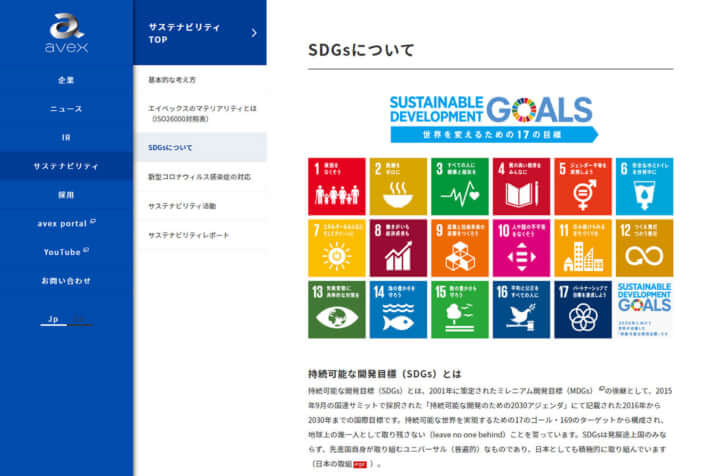Go to サステナビリティレポート submenu page
The height and width of the screenshot is (476, 714).
coord(189,235)
